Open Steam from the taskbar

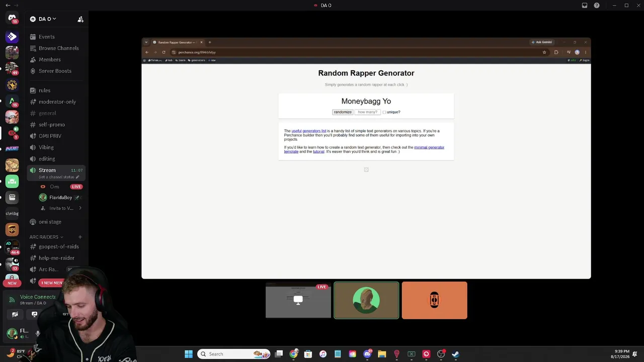pos(455,354)
